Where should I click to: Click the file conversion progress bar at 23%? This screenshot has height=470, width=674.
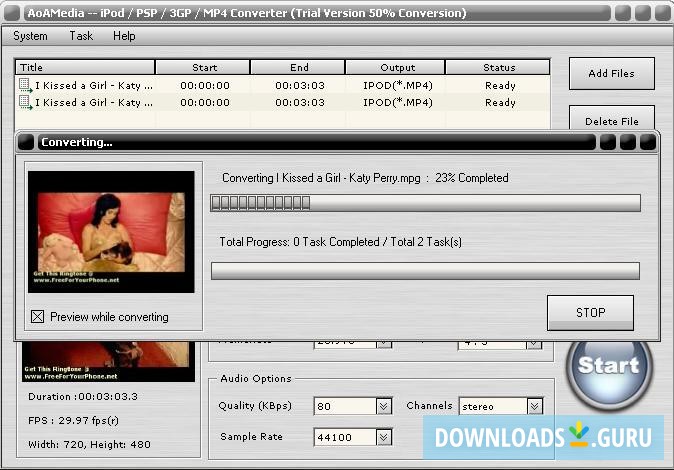tap(425, 203)
